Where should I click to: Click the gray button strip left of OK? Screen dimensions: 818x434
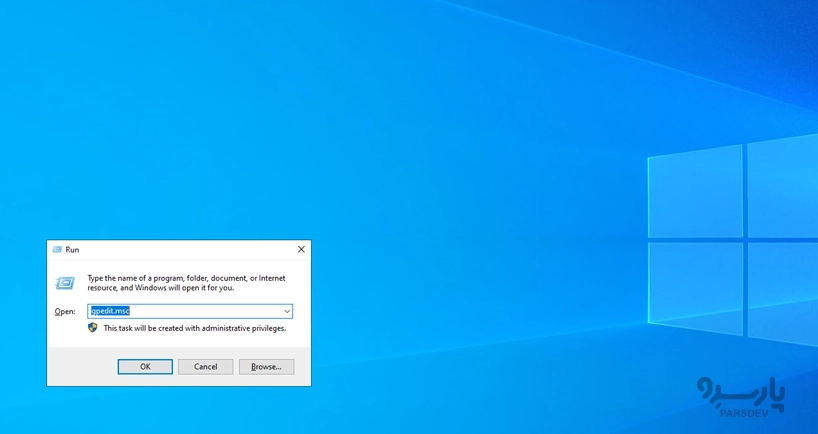coord(80,367)
